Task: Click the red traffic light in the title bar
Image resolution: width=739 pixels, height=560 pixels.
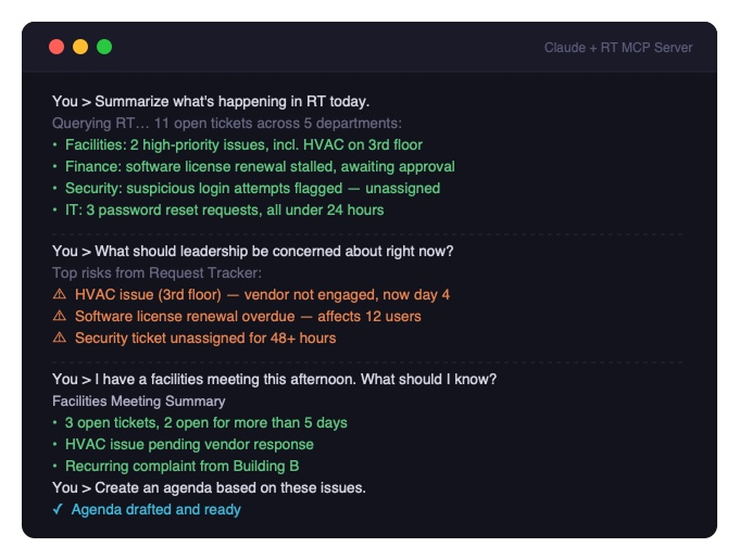Action: click(57, 46)
